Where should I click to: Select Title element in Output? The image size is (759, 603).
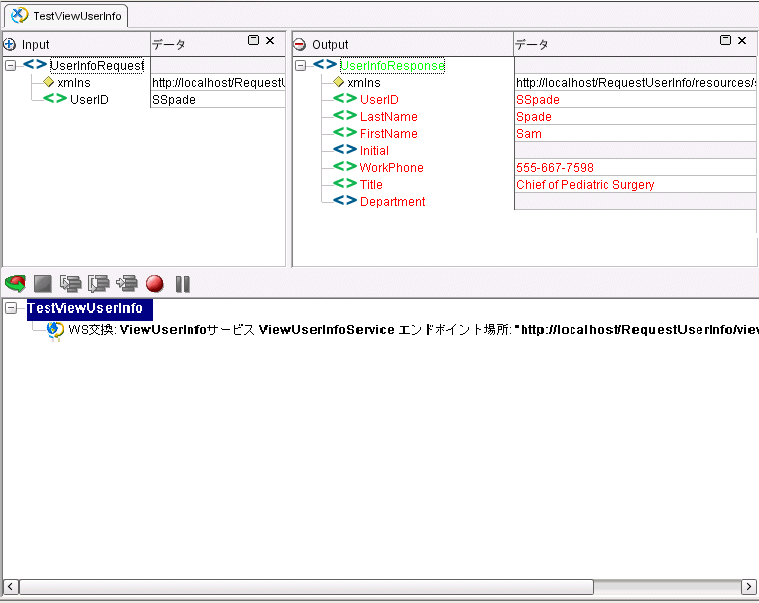tap(371, 184)
